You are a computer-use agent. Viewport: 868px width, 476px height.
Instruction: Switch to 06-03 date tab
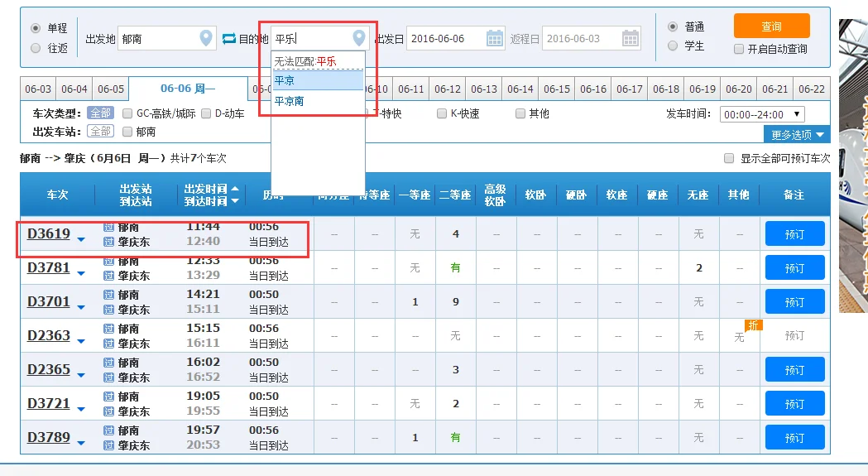click(38, 89)
